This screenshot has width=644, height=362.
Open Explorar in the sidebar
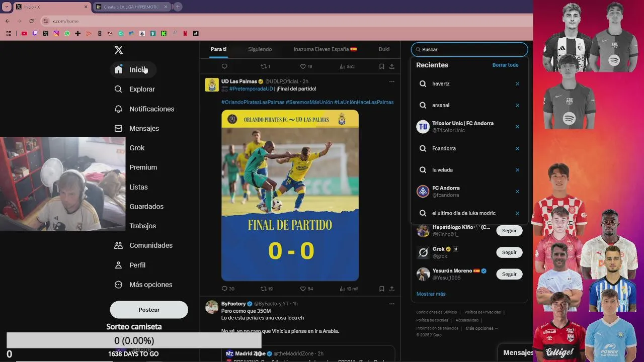(x=135, y=89)
